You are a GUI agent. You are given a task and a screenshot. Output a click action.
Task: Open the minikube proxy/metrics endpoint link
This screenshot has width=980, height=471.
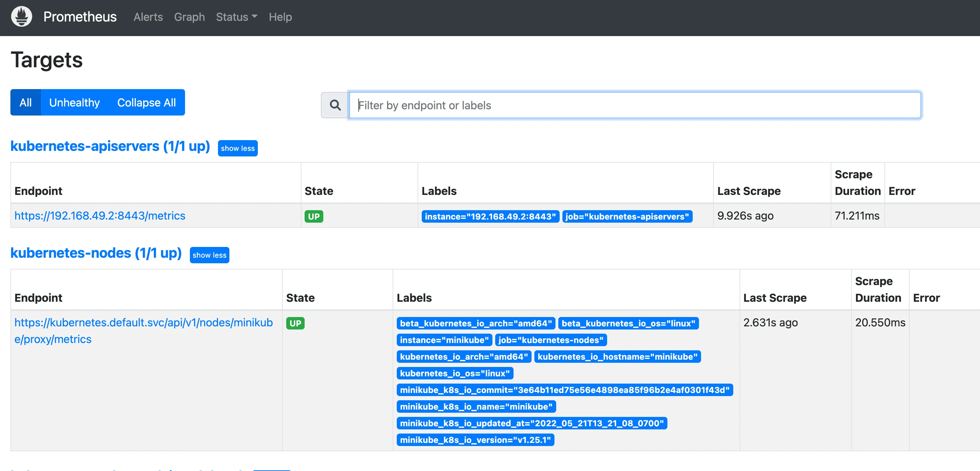pyautogui.click(x=143, y=331)
